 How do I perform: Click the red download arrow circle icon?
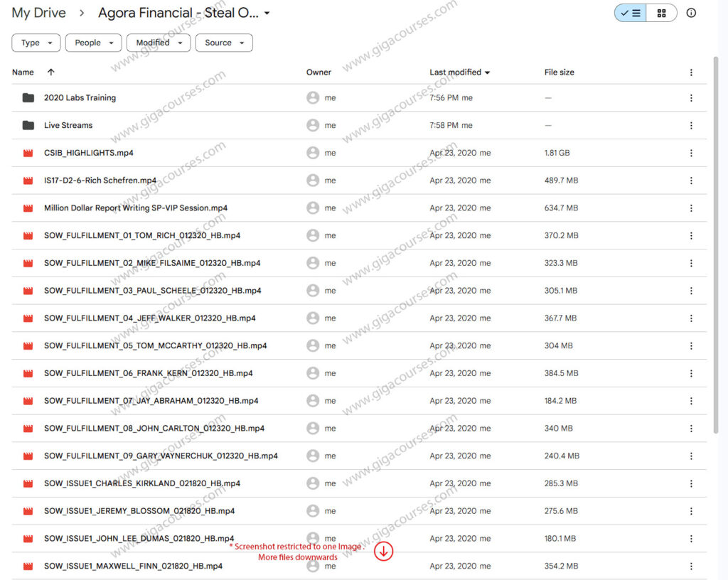pos(384,551)
